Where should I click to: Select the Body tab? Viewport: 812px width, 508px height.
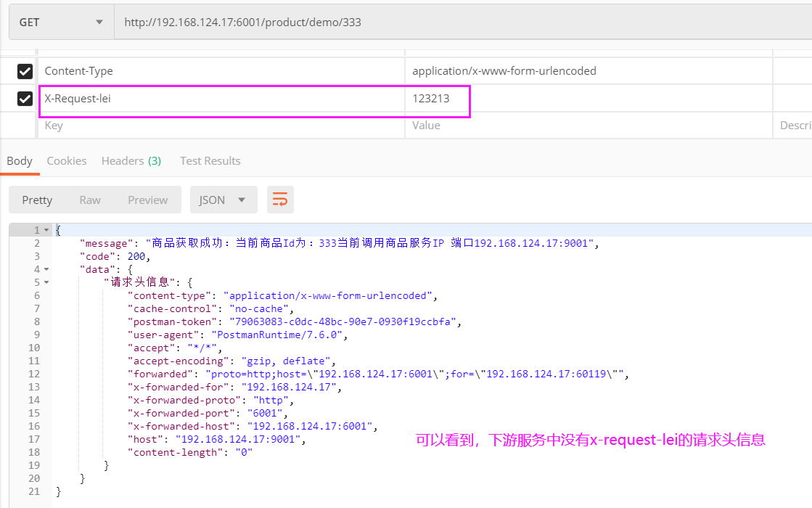click(20, 160)
